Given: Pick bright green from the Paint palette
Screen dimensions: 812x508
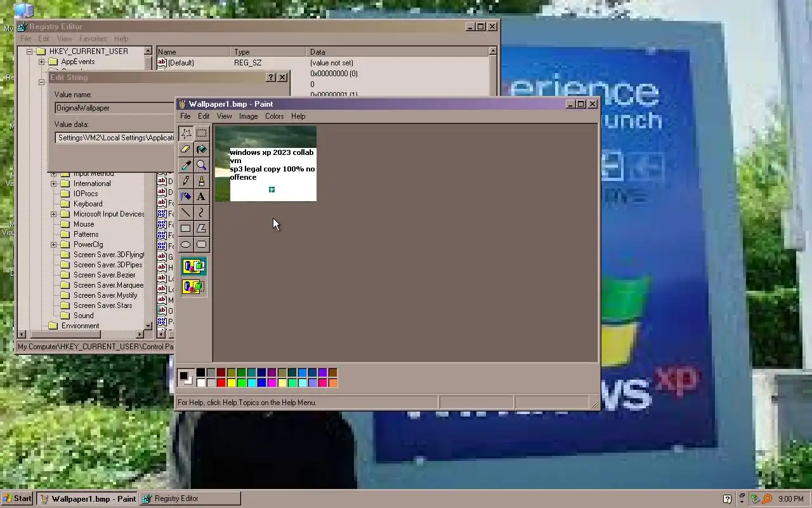Looking at the screenshot, I should (242, 382).
